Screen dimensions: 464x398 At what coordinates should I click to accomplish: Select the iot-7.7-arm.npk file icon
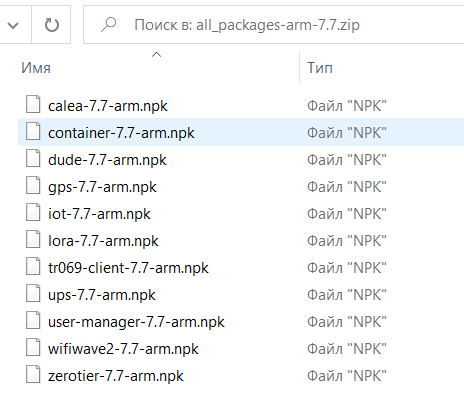click(33, 212)
